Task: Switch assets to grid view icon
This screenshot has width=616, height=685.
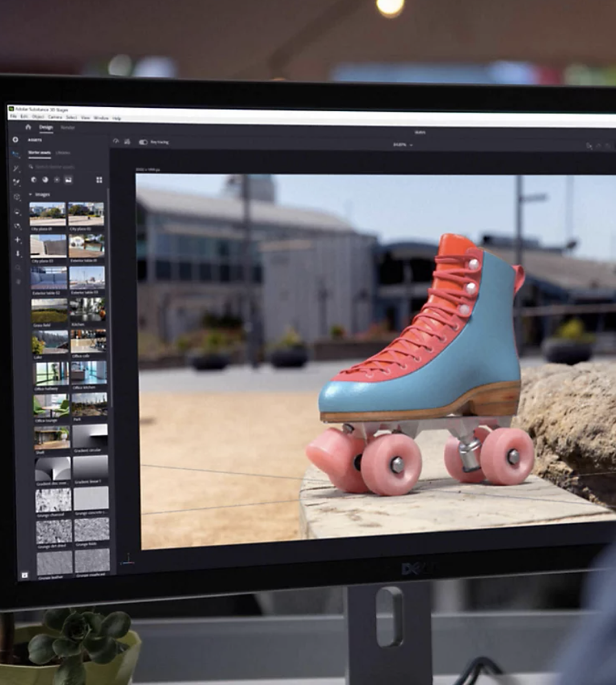Action: coord(99,180)
